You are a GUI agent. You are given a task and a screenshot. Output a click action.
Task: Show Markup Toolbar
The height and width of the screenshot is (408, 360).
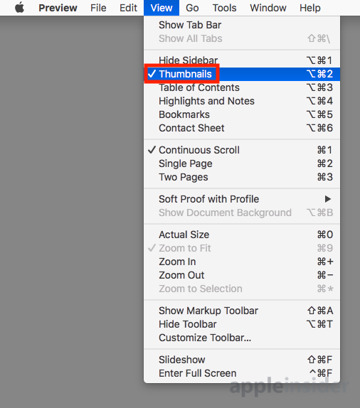click(x=242, y=311)
